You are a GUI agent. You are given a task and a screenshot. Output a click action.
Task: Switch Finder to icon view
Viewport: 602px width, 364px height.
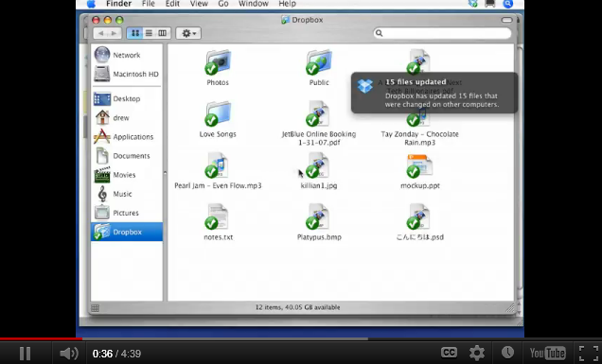click(x=134, y=33)
